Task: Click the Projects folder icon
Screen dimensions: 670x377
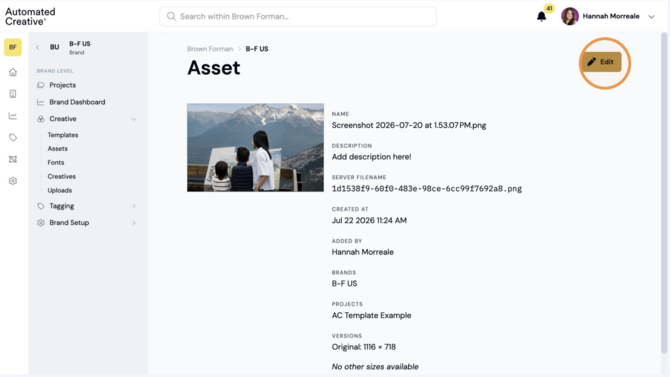Action: [41, 85]
